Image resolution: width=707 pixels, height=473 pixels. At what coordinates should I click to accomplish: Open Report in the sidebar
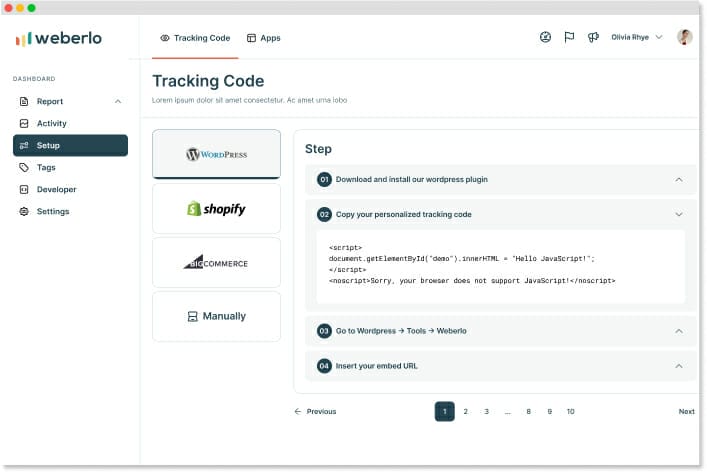coord(70,101)
